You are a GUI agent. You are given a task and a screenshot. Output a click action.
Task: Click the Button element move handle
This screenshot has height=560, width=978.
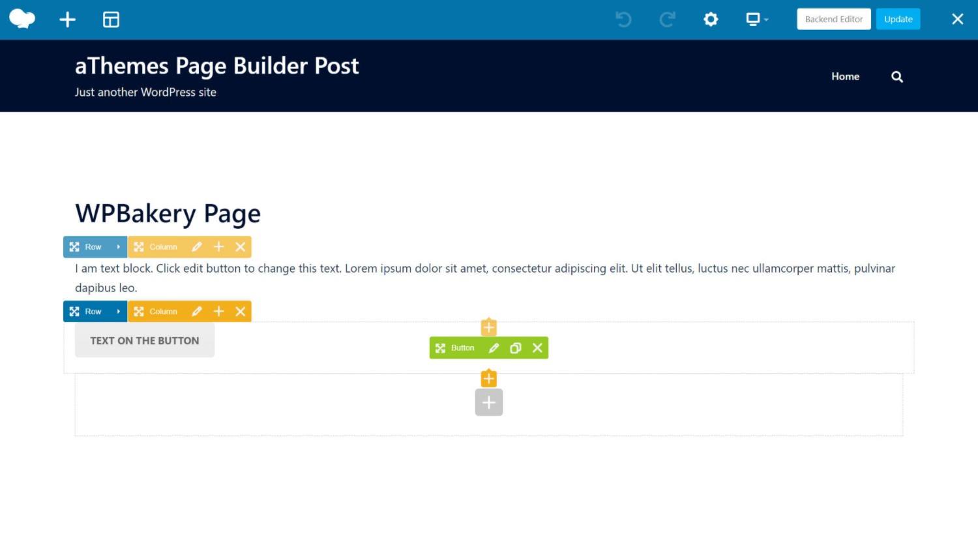440,348
